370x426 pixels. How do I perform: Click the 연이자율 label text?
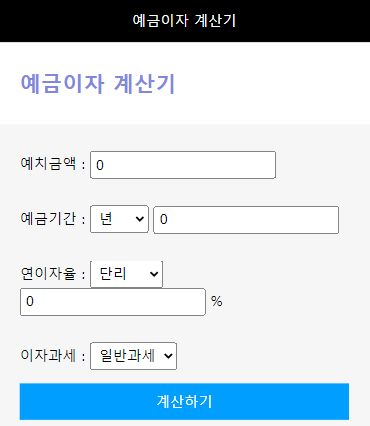[49, 274]
